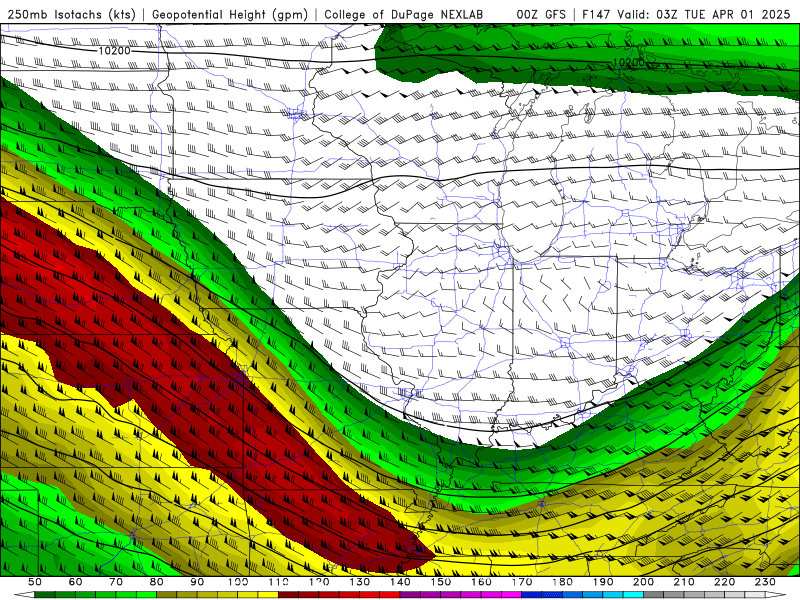Click the '190' value on the color scale
This screenshot has width=800, height=600.
[x=603, y=582]
